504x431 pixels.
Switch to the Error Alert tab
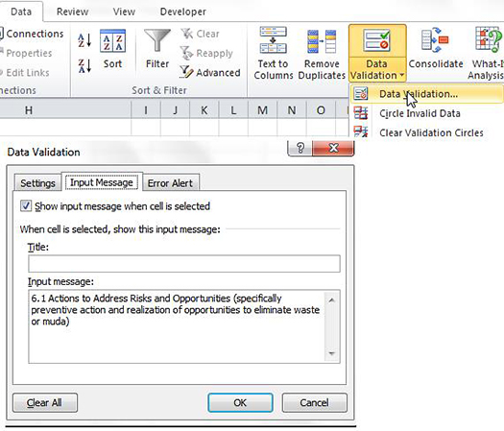(170, 183)
